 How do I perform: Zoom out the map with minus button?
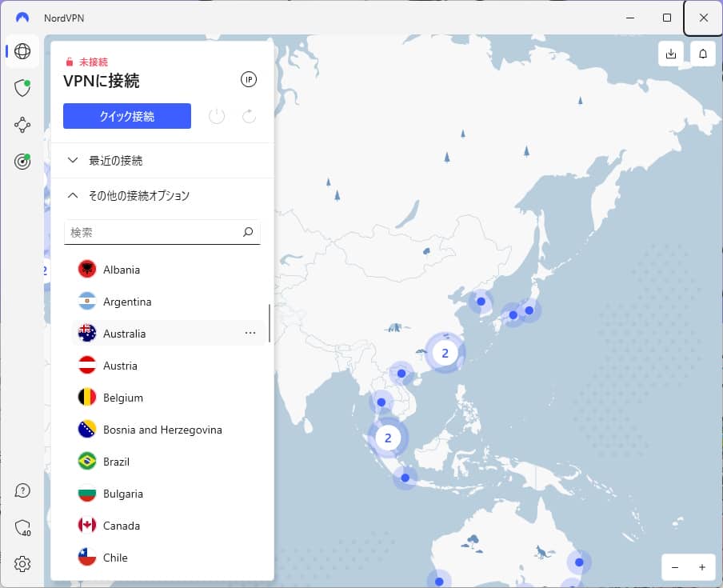coord(675,567)
